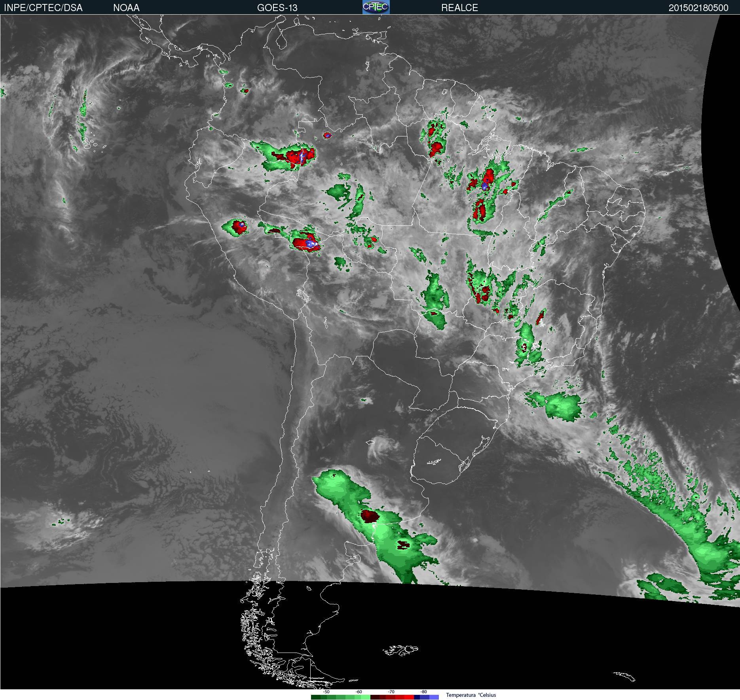Click the light blue-violet legend segment
Viewport: 740px width, 700px height.
pos(434,697)
